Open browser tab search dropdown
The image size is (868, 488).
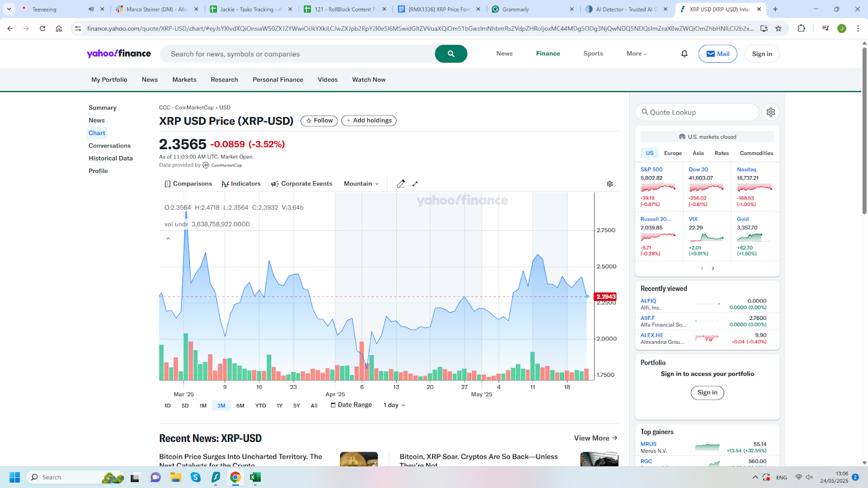(9, 9)
